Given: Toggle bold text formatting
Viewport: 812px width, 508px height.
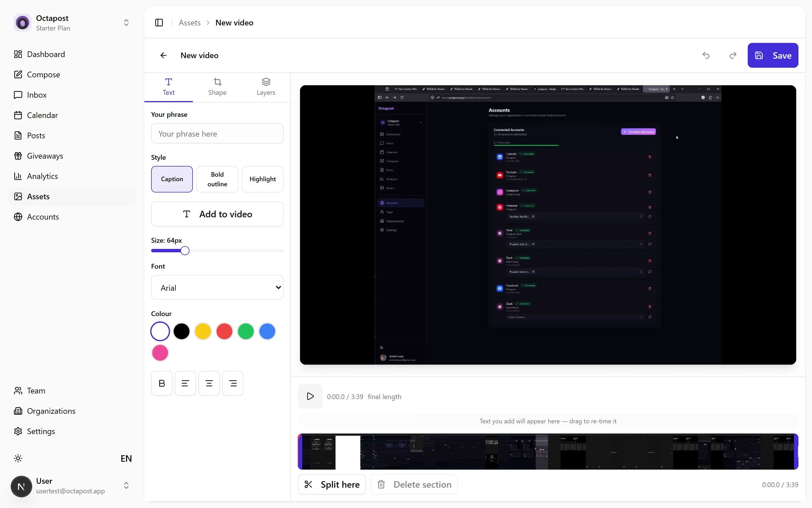Looking at the screenshot, I should click(162, 383).
